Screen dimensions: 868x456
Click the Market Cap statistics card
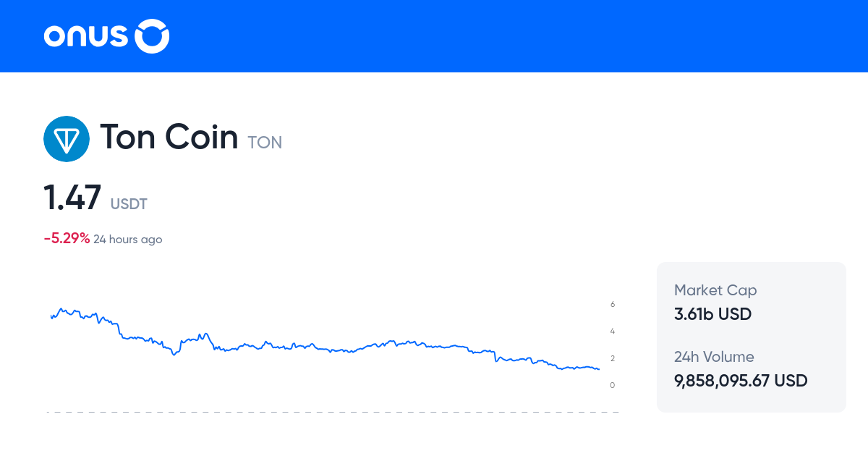coord(751,337)
